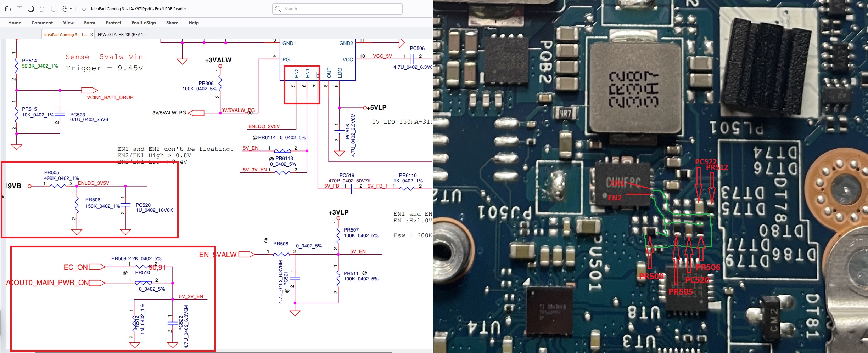Click the PR6113 component label
The width and height of the screenshot is (868, 353).
point(284,158)
